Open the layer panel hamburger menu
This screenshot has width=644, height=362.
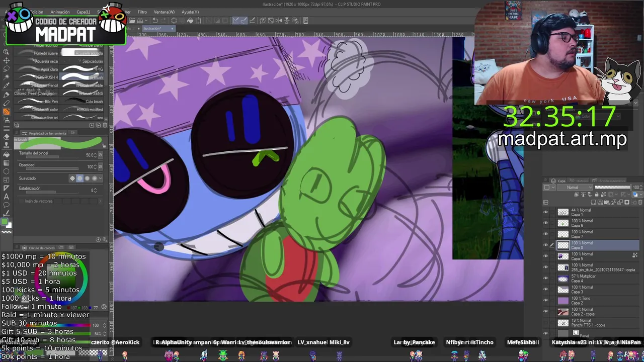coord(546,181)
